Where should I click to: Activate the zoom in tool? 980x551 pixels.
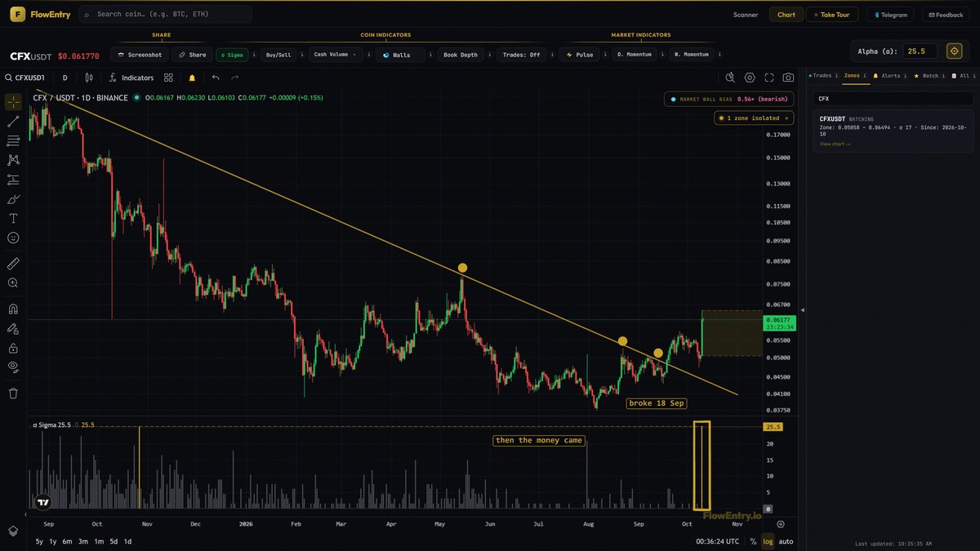[13, 283]
